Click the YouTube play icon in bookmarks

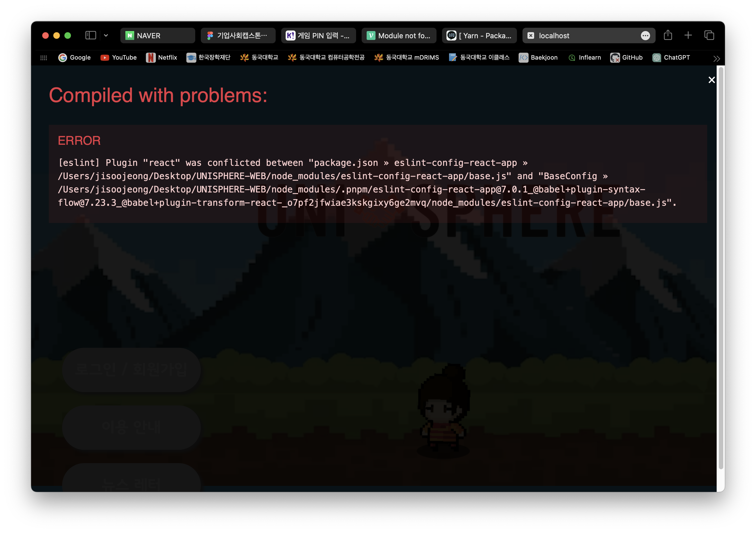click(105, 58)
